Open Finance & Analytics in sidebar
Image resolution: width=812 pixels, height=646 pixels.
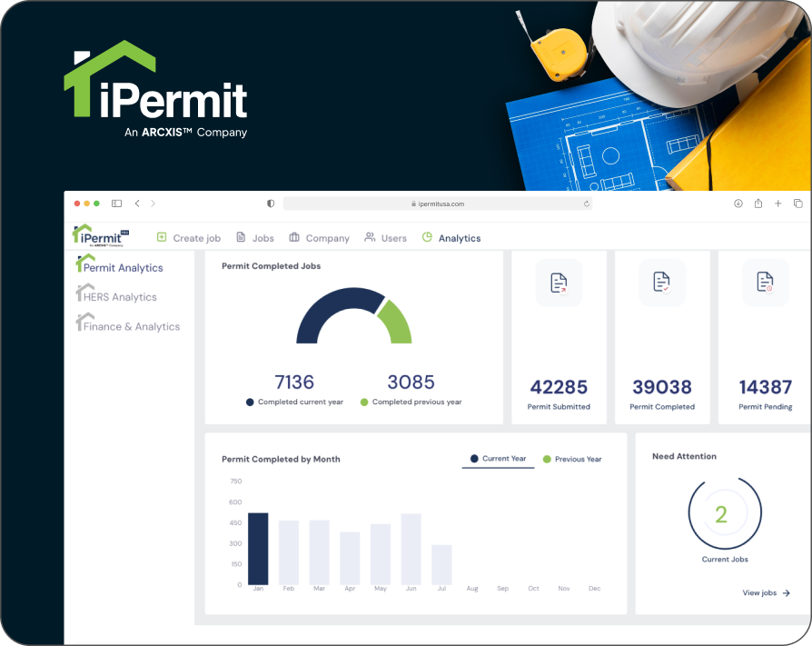(x=129, y=326)
